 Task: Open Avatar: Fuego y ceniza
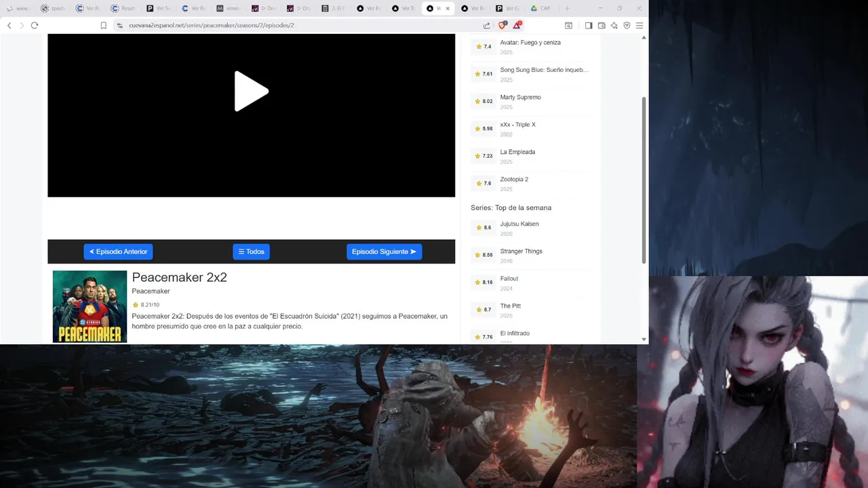(x=530, y=43)
